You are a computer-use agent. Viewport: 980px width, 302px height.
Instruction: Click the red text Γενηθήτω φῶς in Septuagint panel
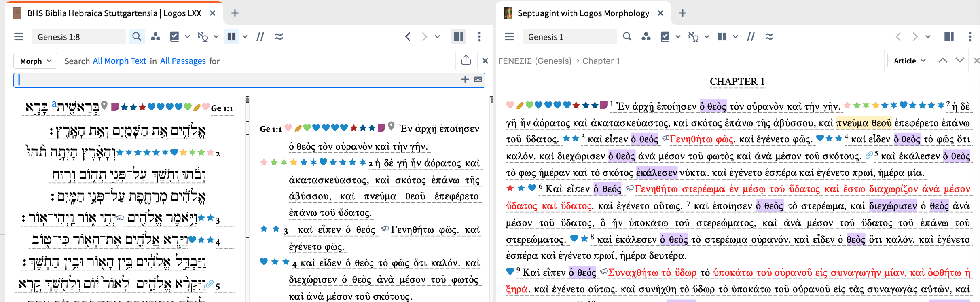coord(701,139)
